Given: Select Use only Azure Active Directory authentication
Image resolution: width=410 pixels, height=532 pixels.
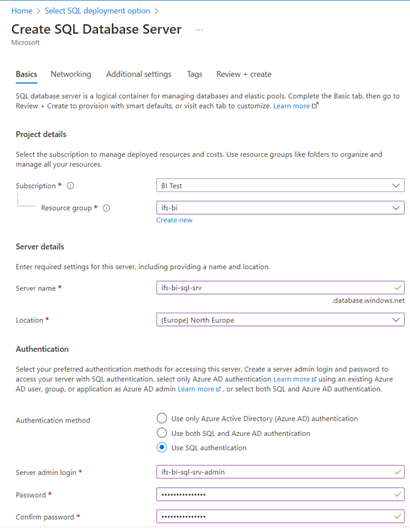Looking at the screenshot, I should click(161, 418).
